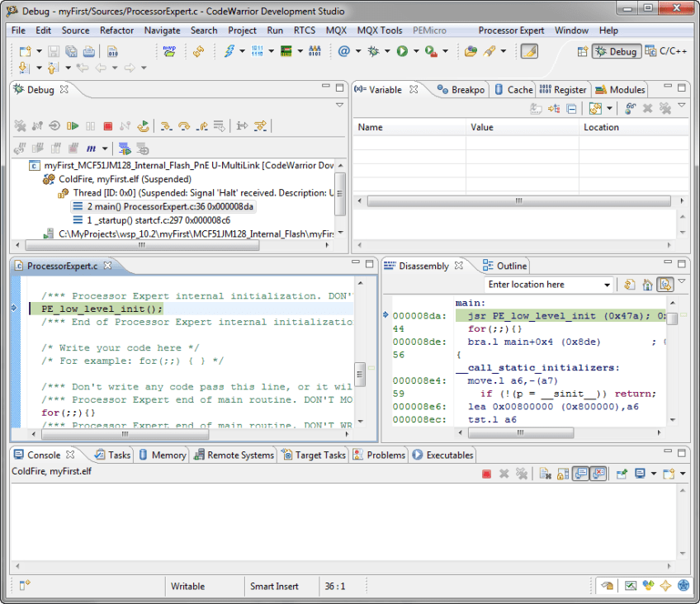Click the Remove All Terminated Launches icon

point(21,125)
